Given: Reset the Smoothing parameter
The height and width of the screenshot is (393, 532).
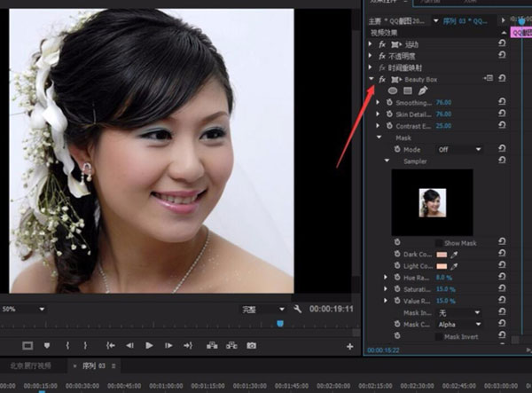Looking at the screenshot, I should point(503,103).
